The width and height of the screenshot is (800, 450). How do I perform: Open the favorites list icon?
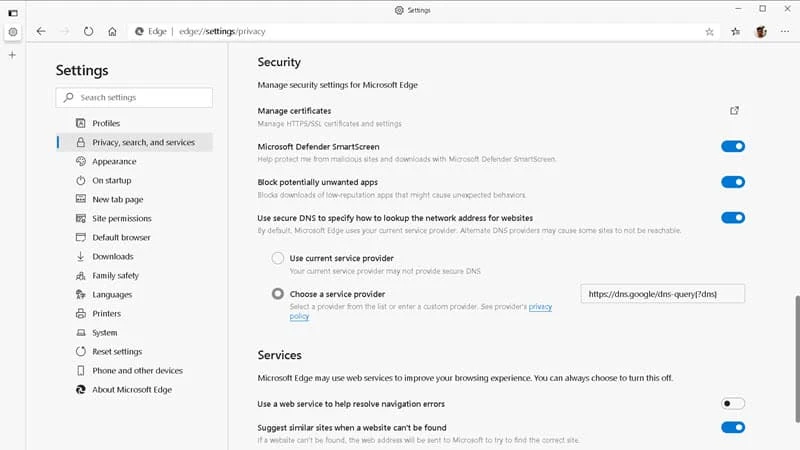[735, 32]
